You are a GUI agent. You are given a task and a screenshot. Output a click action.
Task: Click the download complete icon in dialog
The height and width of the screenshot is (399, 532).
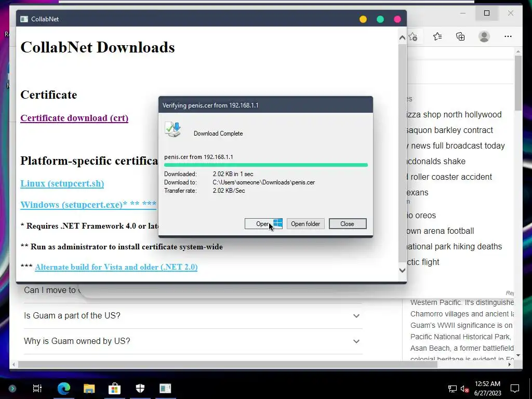(173, 129)
